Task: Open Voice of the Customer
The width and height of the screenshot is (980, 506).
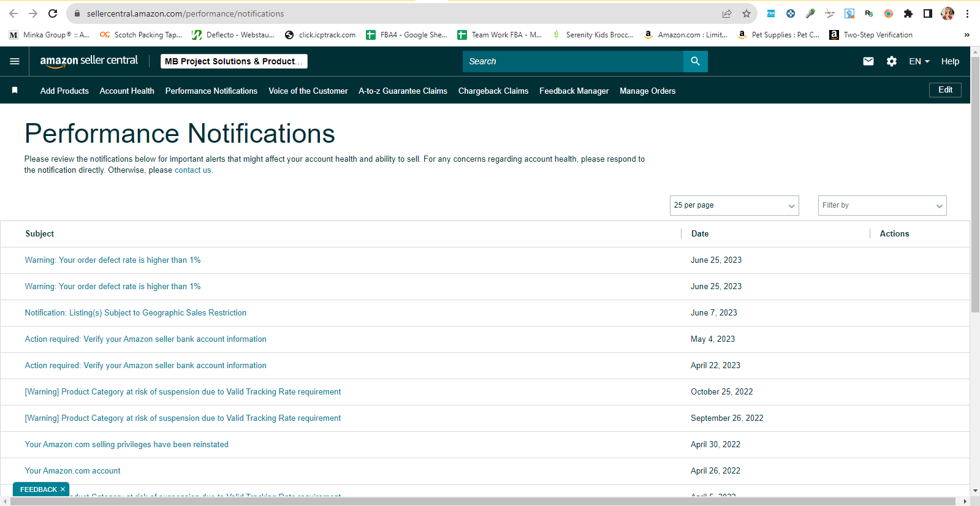Action: pos(308,91)
